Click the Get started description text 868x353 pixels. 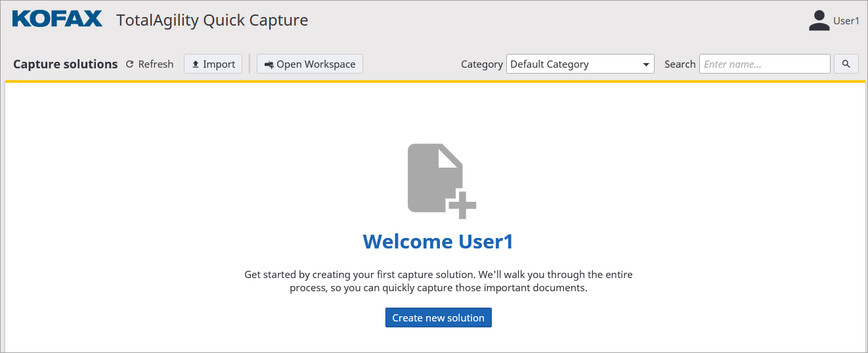(x=438, y=281)
